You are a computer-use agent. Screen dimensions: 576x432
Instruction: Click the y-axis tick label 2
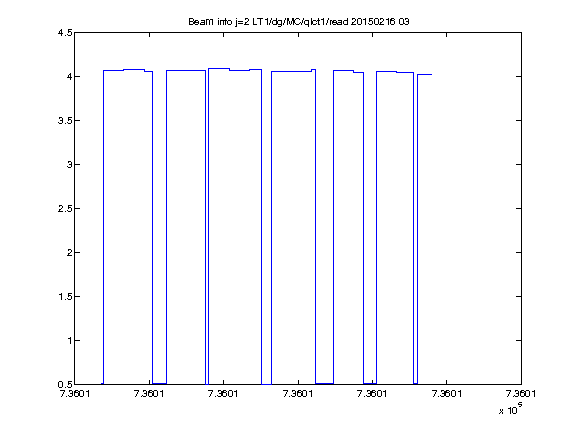(69, 252)
